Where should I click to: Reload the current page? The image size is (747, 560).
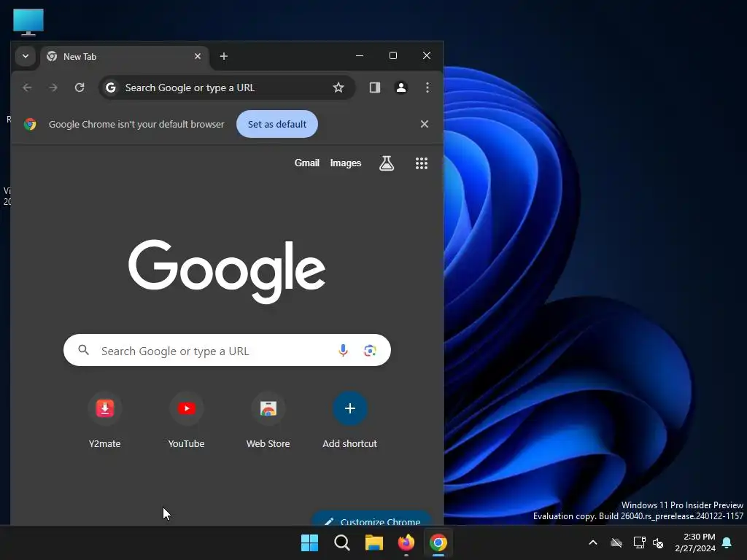coord(80,87)
